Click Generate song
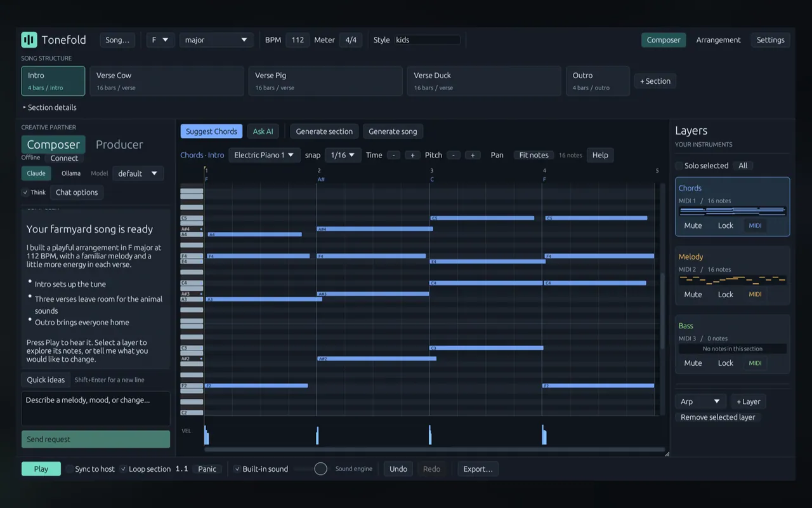Screen dimensions: 812x508 (x=393, y=131)
